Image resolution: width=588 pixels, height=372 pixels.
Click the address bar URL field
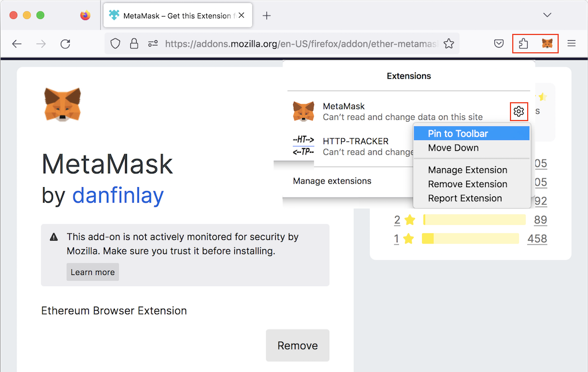click(299, 43)
